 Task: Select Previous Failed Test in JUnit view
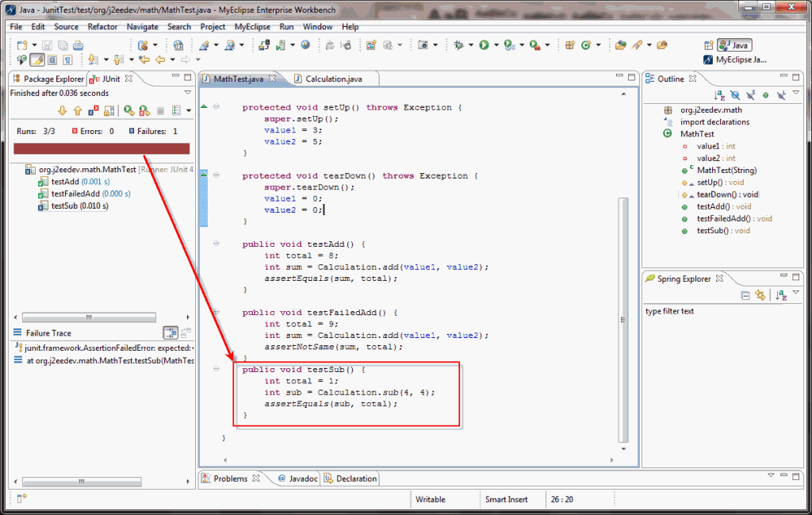click(78, 111)
